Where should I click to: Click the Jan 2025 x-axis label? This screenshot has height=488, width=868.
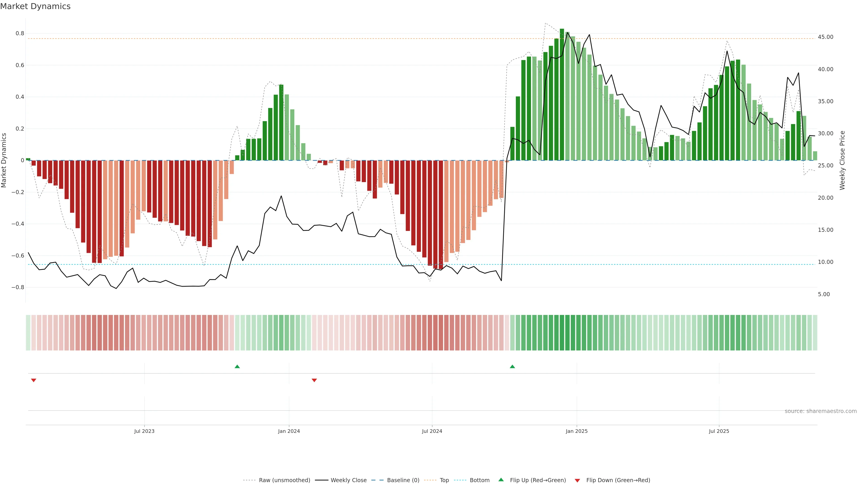click(x=577, y=431)
